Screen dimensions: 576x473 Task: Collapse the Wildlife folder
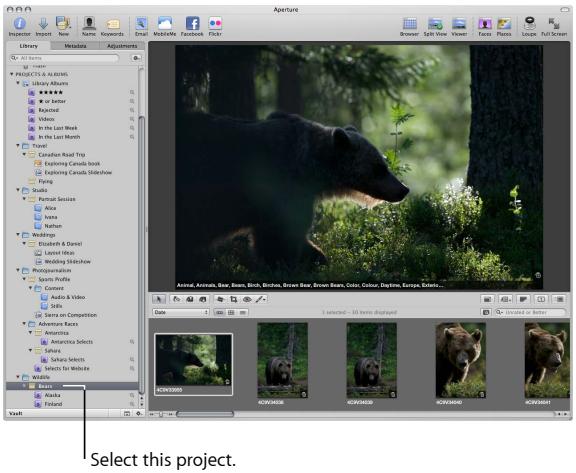18,377
